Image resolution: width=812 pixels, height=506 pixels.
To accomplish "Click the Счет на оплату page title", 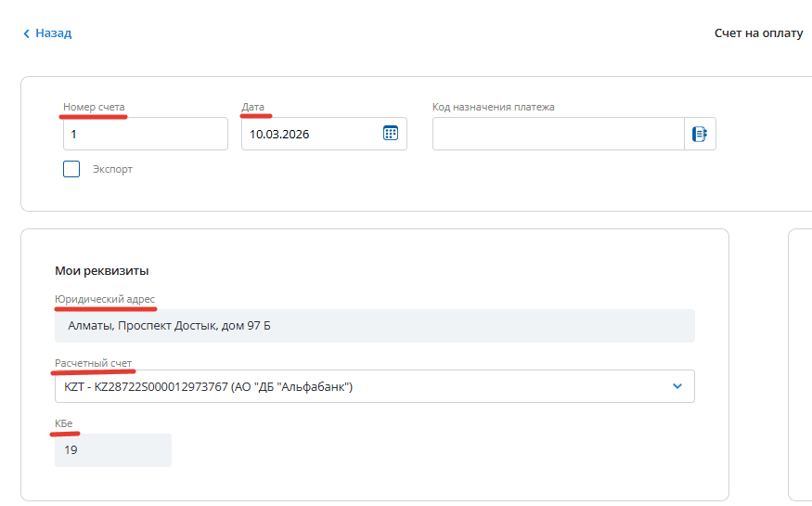I will coord(757,33).
